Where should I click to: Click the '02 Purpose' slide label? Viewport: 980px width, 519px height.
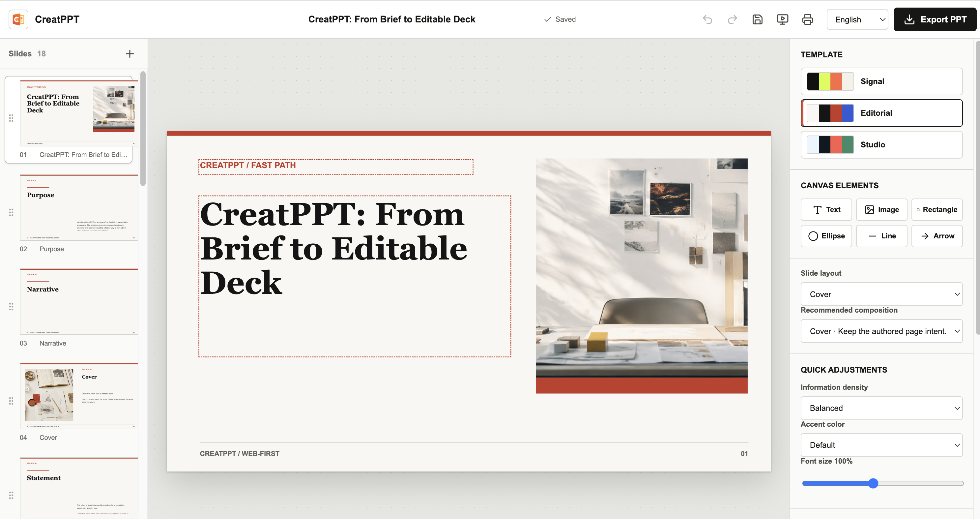click(x=42, y=249)
